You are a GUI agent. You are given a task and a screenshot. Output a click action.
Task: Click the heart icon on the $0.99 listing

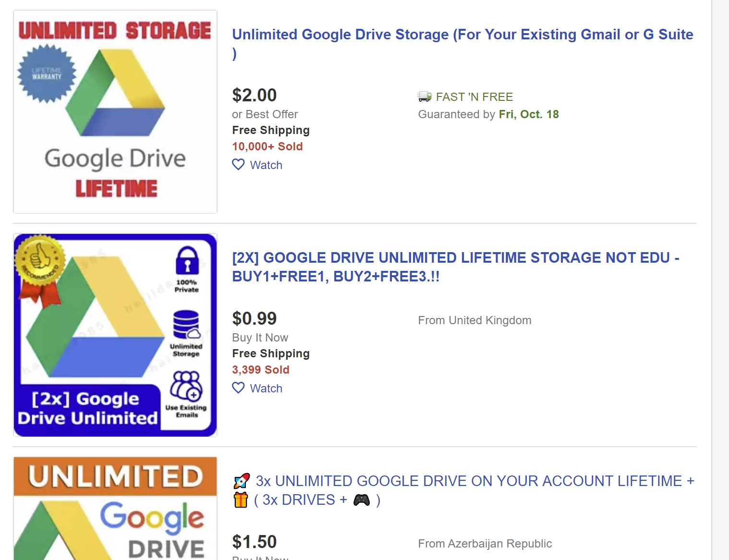[x=238, y=388]
